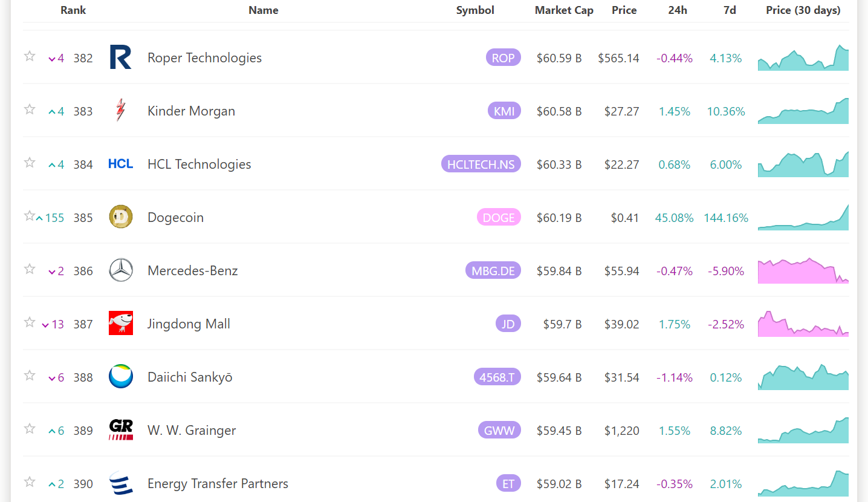Image resolution: width=868 pixels, height=502 pixels.
Task: Open the Roper Technologies company page
Action: pos(204,58)
